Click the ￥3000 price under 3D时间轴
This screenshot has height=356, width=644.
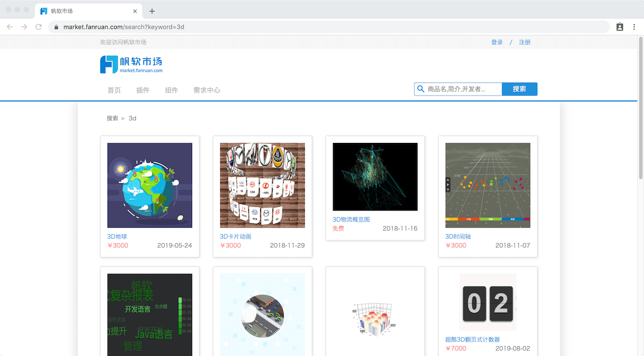[456, 245]
